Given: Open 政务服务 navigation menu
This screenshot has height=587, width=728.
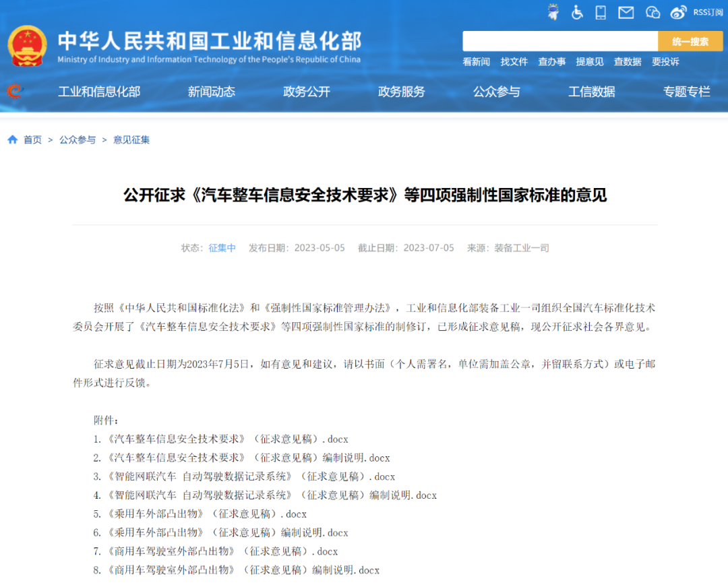Looking at the screenshot, I should tap(402, 92).
